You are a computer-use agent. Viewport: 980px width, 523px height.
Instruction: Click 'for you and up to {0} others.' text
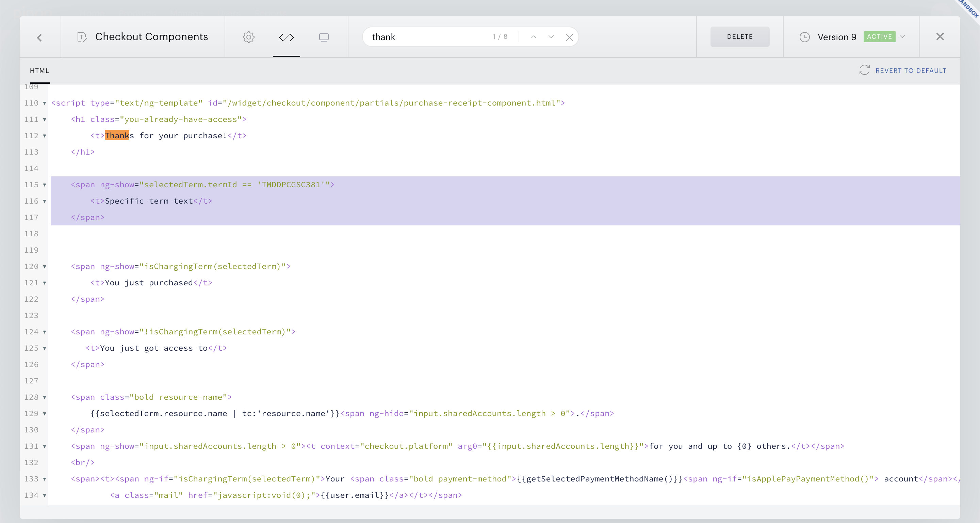pos(720,446)
